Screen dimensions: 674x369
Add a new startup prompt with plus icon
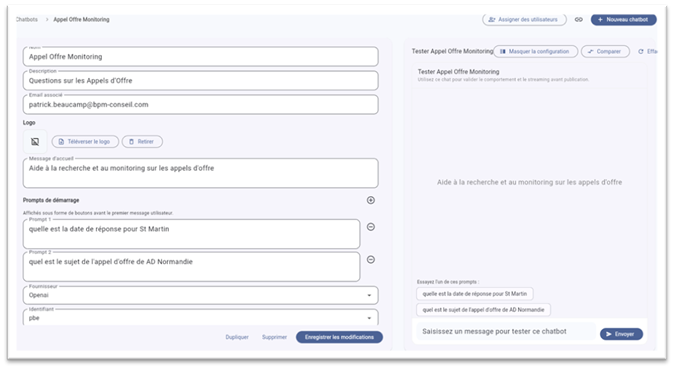tap(371, 200)
